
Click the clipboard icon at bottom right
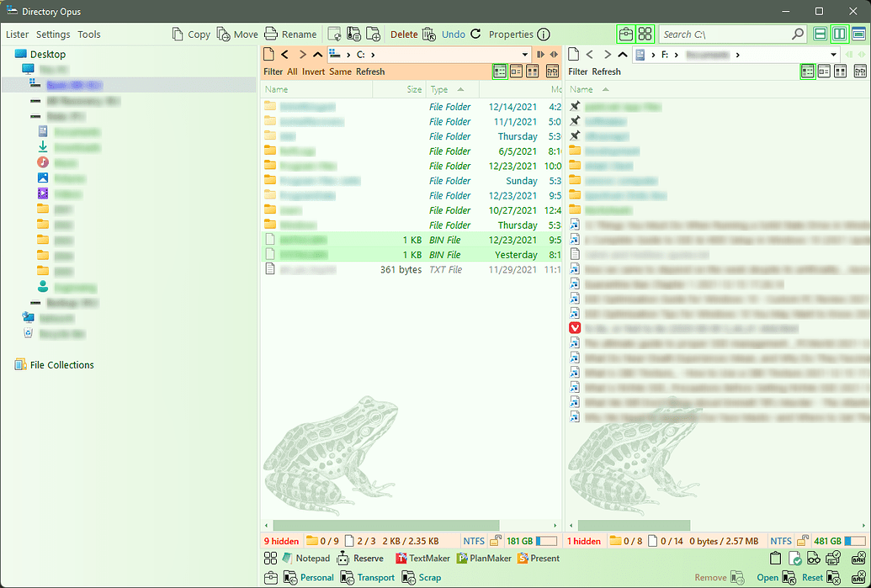click(x=777, y=559)
